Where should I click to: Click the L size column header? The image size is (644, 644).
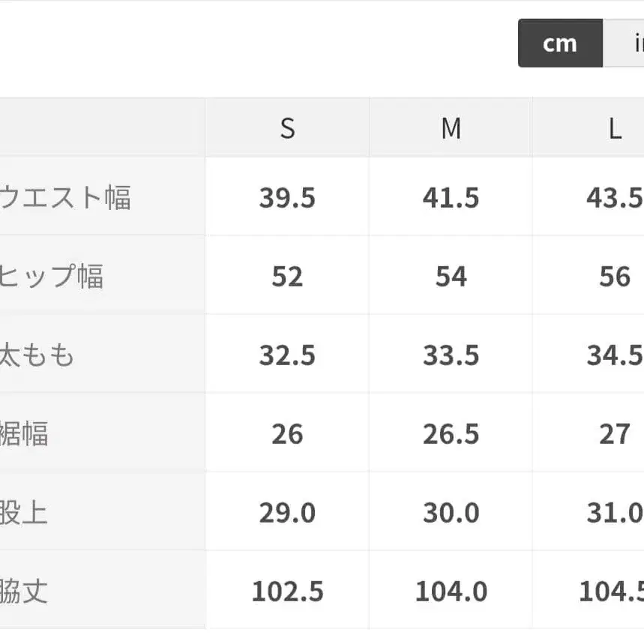[615, 127]
